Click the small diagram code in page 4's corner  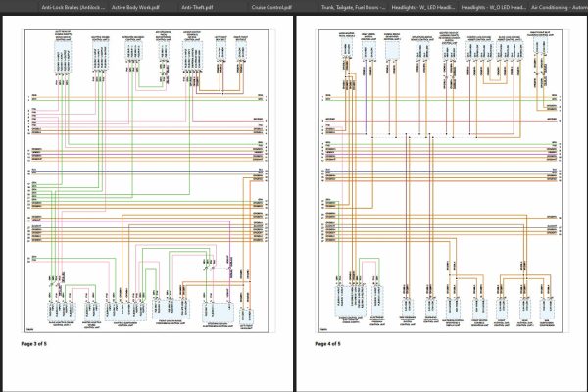point(323,330)
